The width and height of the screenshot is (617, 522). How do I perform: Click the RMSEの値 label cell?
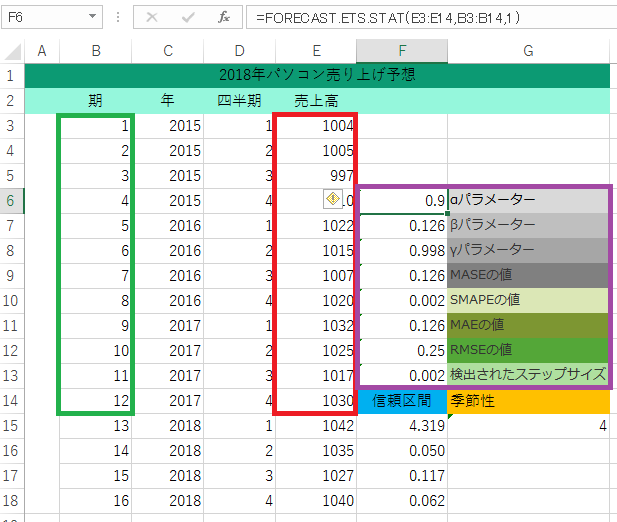528,350
